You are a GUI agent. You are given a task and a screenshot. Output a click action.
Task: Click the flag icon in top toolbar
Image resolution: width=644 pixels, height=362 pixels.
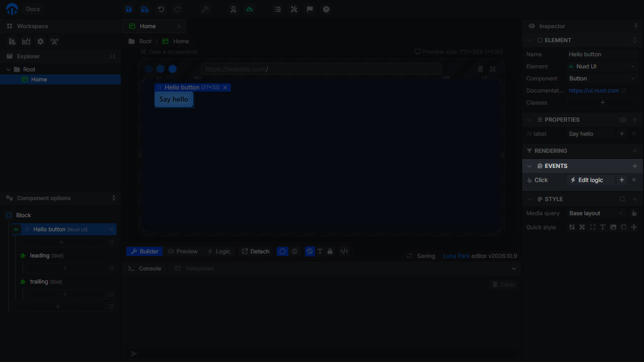click(x=310, y=9)
